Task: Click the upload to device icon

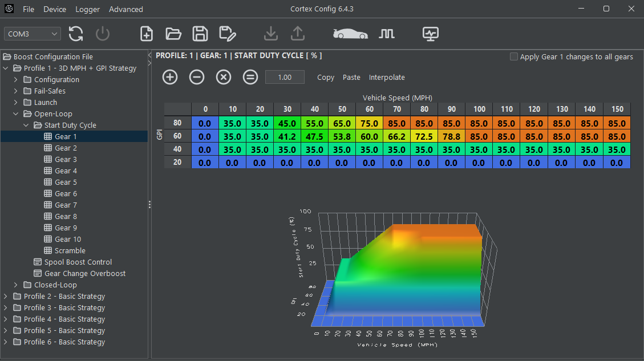Action: point(298,34)
